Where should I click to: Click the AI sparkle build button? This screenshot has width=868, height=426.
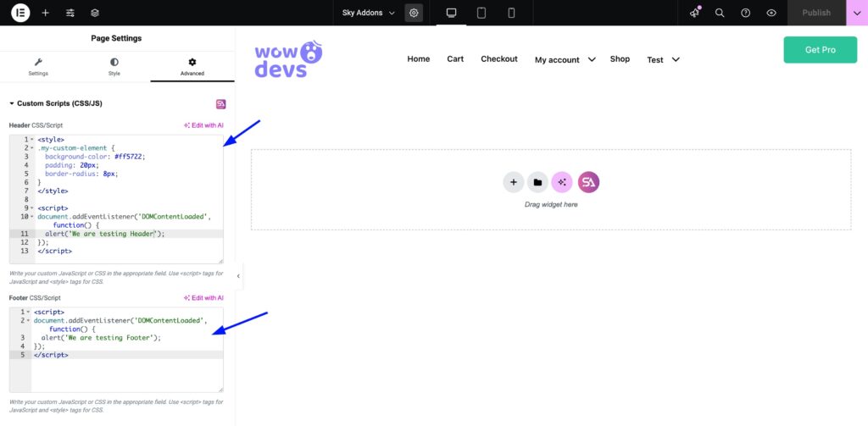[x=562, y=182]
